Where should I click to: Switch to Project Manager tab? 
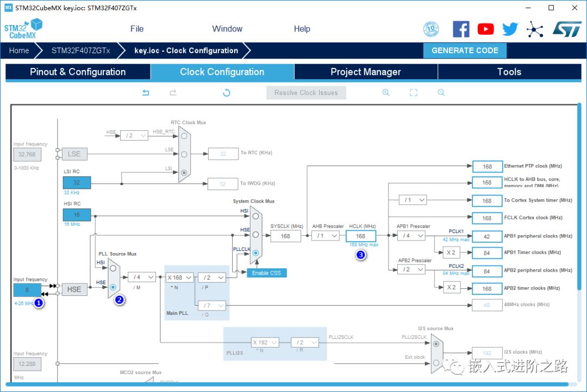(366, 72)
